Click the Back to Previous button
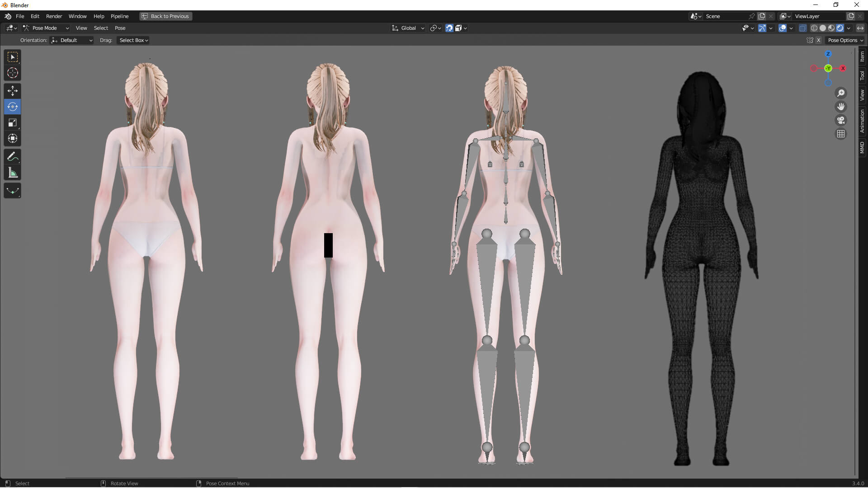The image size is (868, 488). [165, 16]
